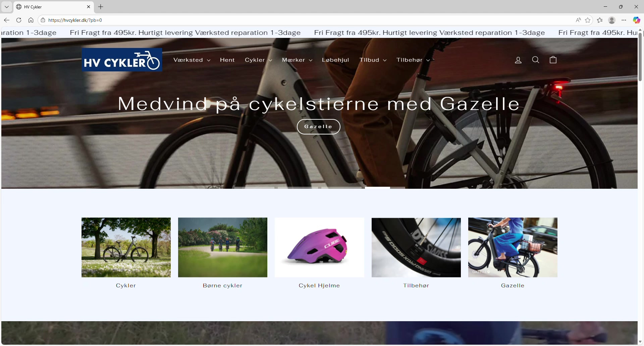Click the search magnifier icon

pyautogui.click(x=536, y=60)
